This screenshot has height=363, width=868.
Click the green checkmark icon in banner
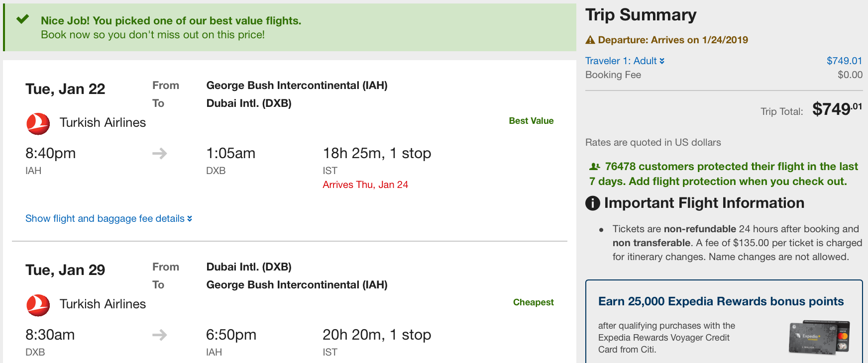coord(22,19)
